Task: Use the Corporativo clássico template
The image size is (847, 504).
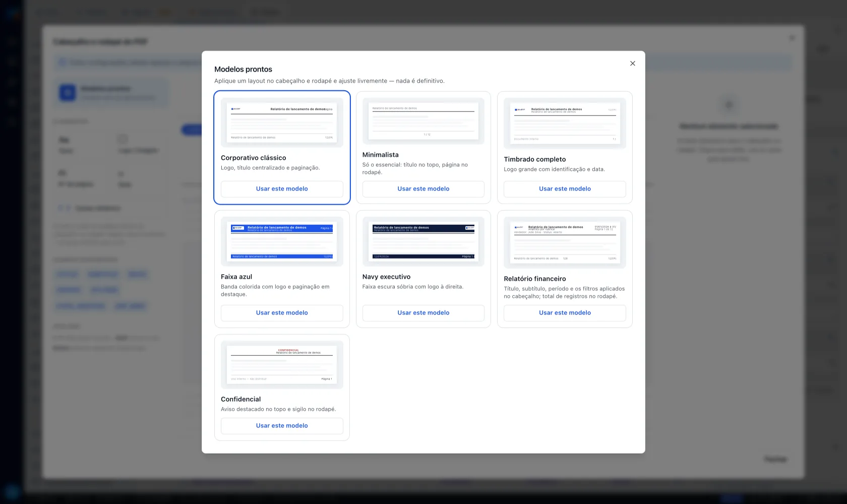Action: click(x=282, y=189)
